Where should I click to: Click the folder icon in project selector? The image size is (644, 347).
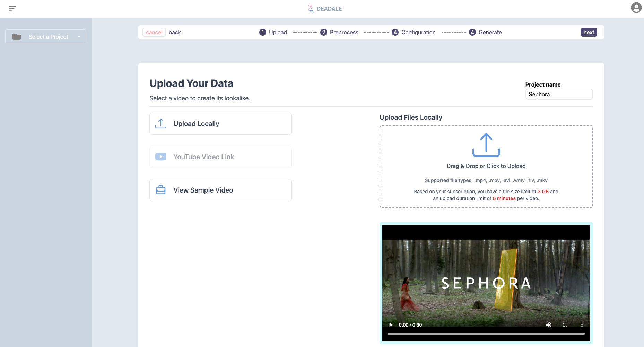coord(17,37)
